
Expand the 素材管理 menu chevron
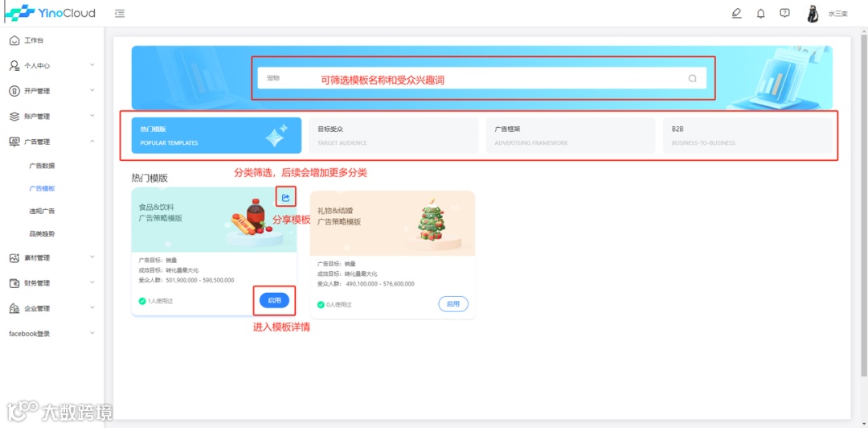click(92, 257)
